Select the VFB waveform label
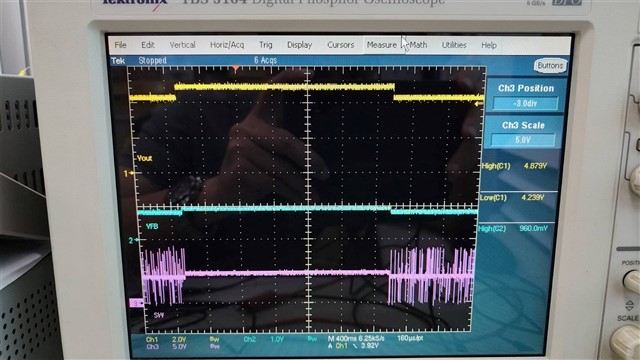Image resolution: width=640 pixels, height=360 pixels. point(152,226)
